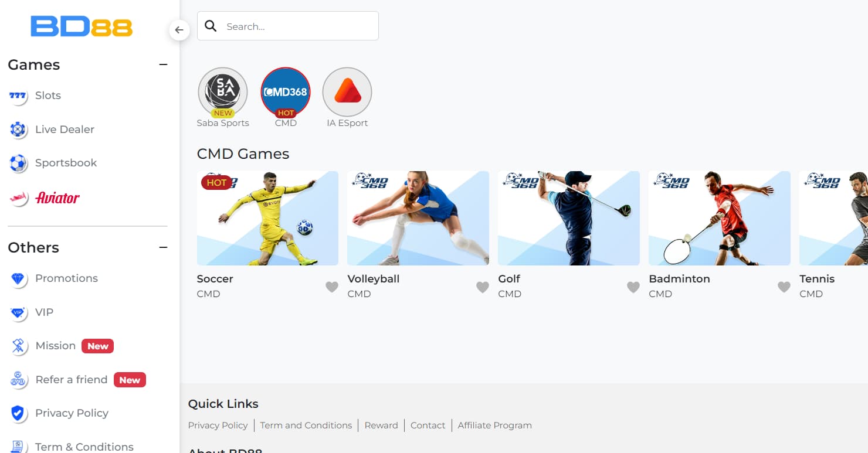Image resolution: width=868 pixels, height=453 pixels.
Task: Click the Slots icon in sidebar
Action: point(18,96)
